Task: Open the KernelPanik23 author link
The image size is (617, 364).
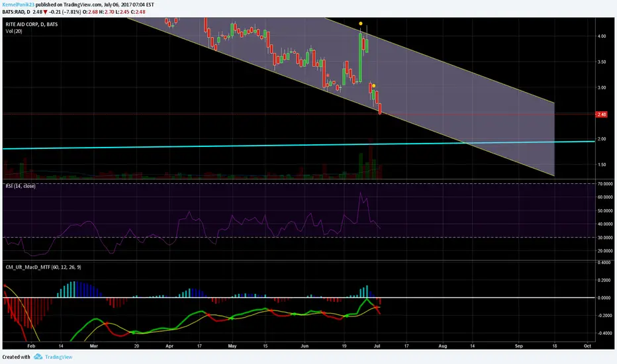Action: (x=18, y=5)
